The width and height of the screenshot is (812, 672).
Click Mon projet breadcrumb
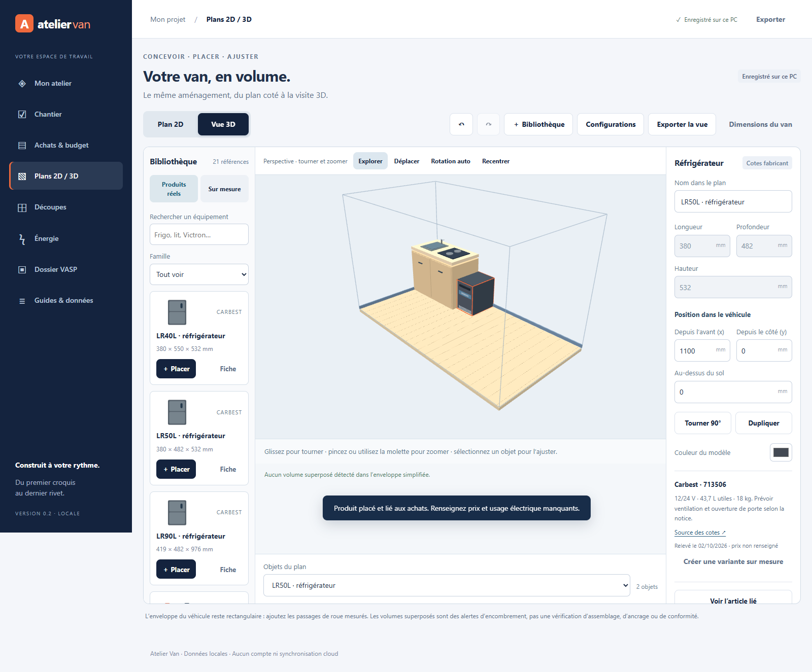point(168,19)
